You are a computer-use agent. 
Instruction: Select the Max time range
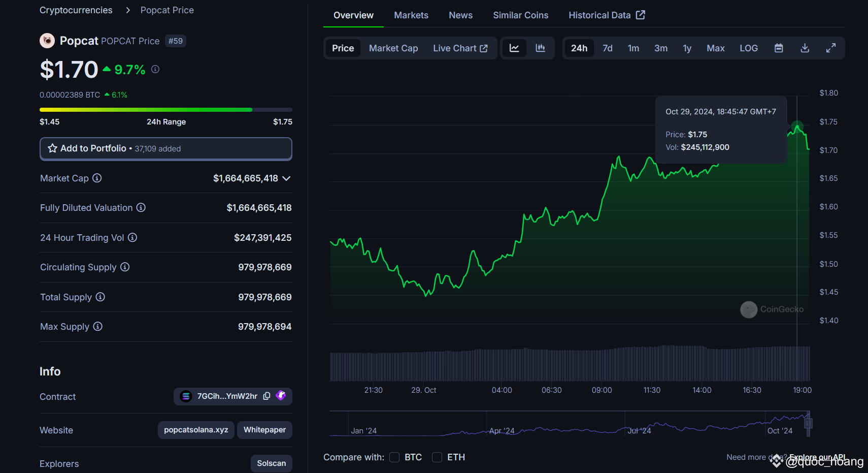(x=715, y=48)
